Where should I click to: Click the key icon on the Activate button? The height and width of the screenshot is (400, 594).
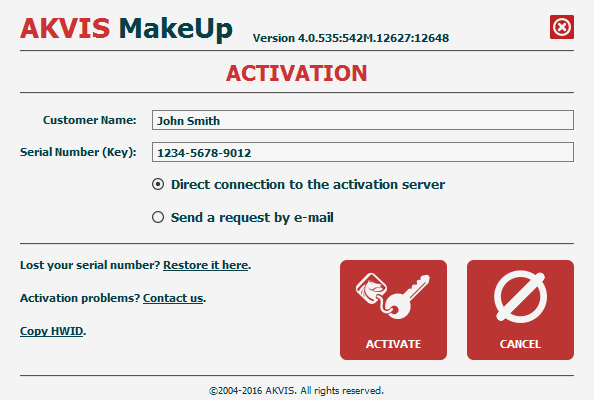pos(392,296)
